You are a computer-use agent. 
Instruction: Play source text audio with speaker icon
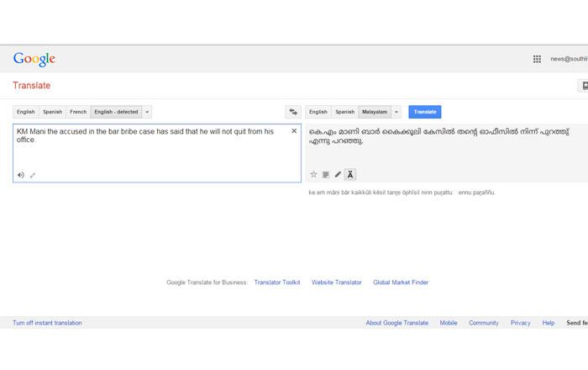[x=21, y=175]
